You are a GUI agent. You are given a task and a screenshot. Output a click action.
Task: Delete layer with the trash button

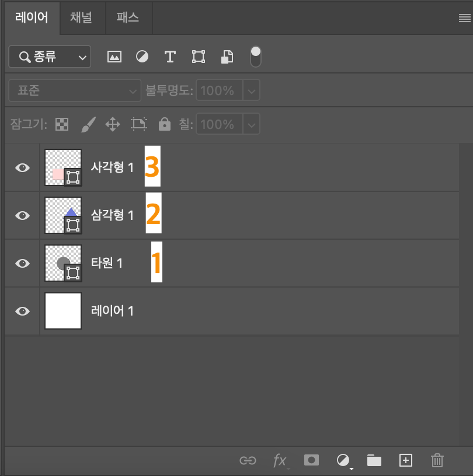(437, 460)
